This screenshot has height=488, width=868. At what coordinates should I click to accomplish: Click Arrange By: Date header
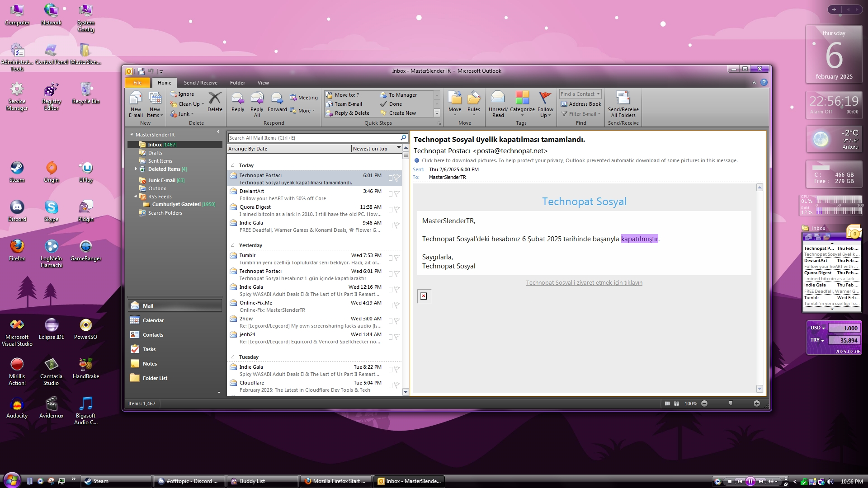pyautogui.click(x=289, y=149)
